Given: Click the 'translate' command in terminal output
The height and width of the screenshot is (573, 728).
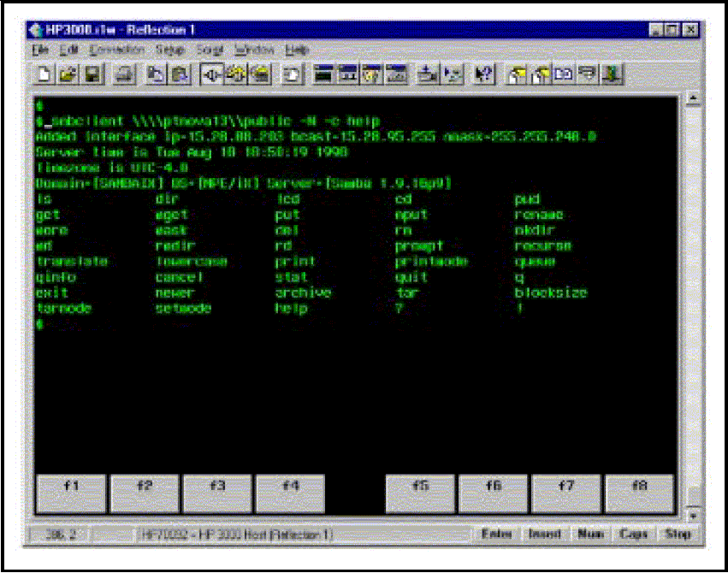Looking at the screenshot, I should [72, 262].
